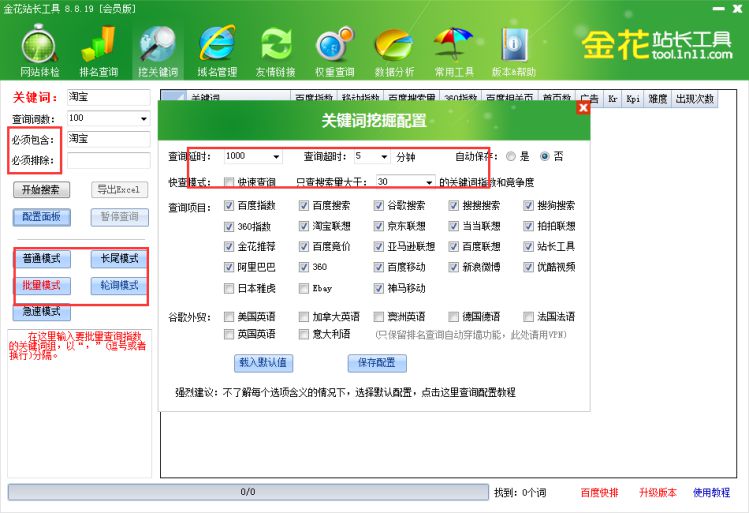The width and height of the screenshot is (749, 513).
Task: Enable the 快速查询 checkbox
Action: (x=229, y=182)
